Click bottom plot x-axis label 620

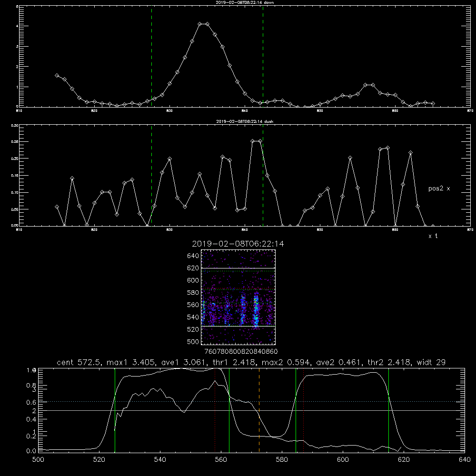point(404,460)
